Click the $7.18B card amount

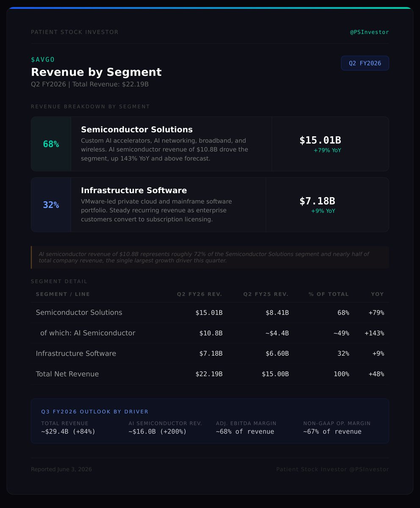(317, 201)
